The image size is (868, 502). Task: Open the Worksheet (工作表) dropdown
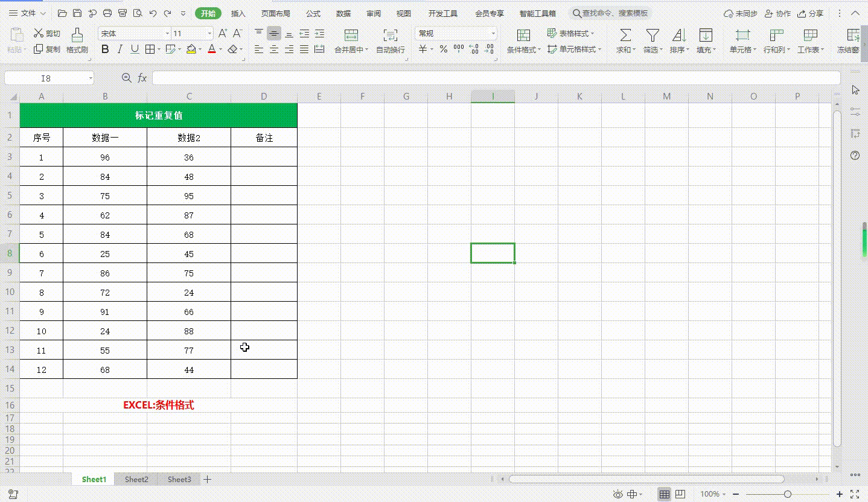pyautogui.click(x=823, y=50)
